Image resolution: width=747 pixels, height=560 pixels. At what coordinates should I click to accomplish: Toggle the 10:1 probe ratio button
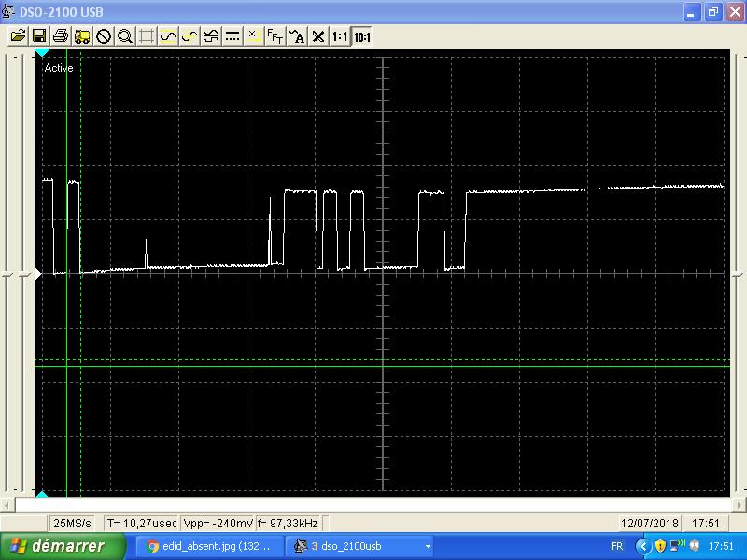[362, 36]
